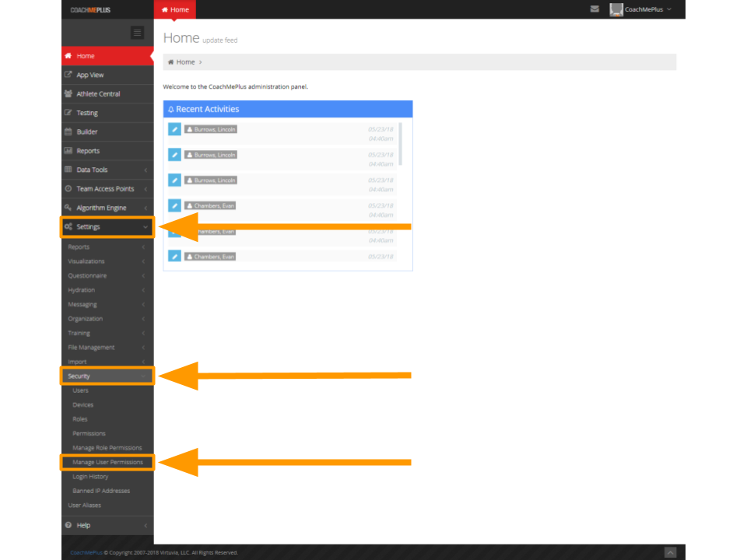Open the mail envelope icon in header

point(594,9)
